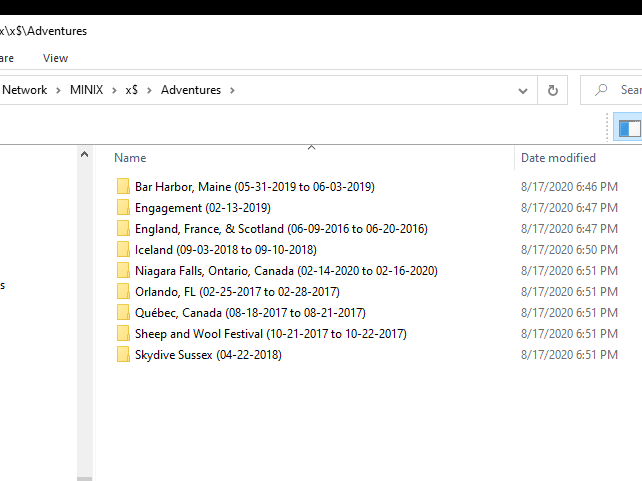Expand the chevron between MINIX and x$

click(114, 90)
